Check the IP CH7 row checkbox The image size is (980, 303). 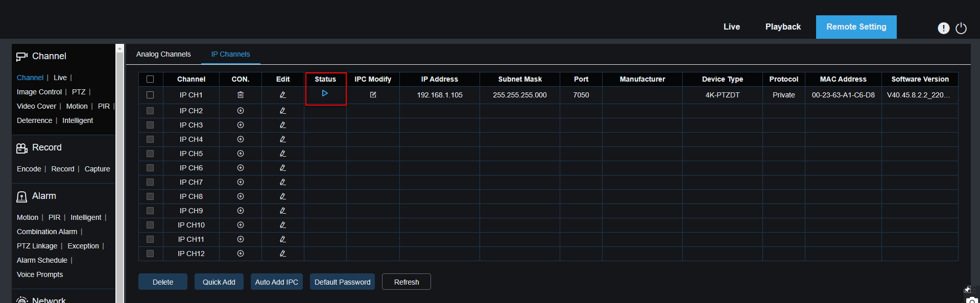coord(150,182)
